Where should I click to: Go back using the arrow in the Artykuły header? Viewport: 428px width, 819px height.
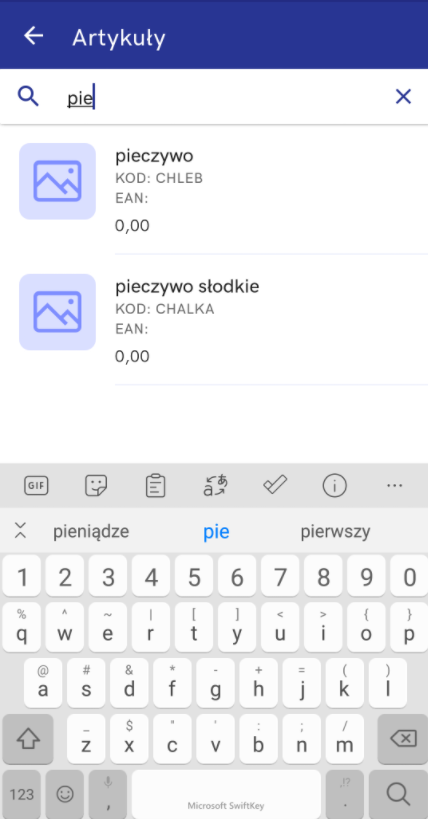(34, 36)
